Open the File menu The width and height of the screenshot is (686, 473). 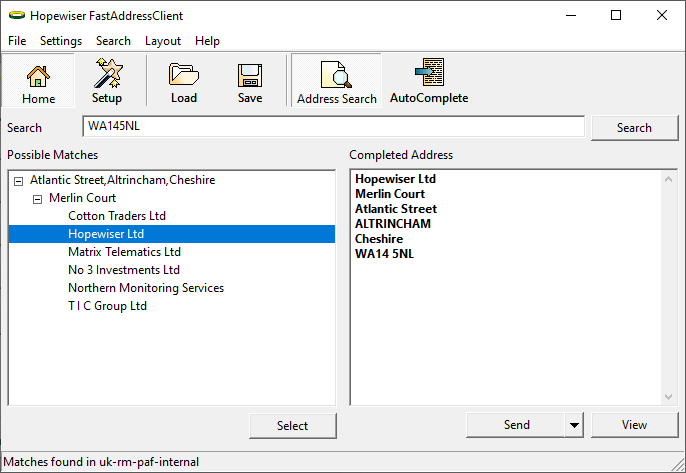pyautogui.click(x=17, y=41)
